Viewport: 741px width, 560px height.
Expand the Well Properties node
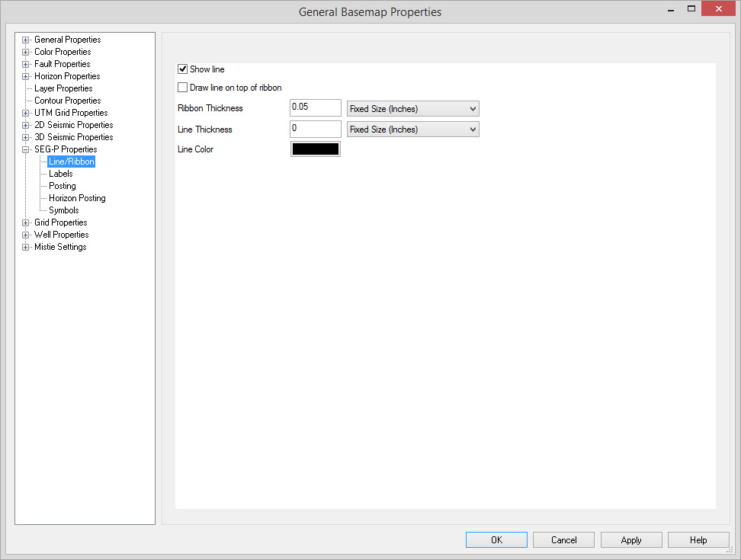click(x=26, y=235)
